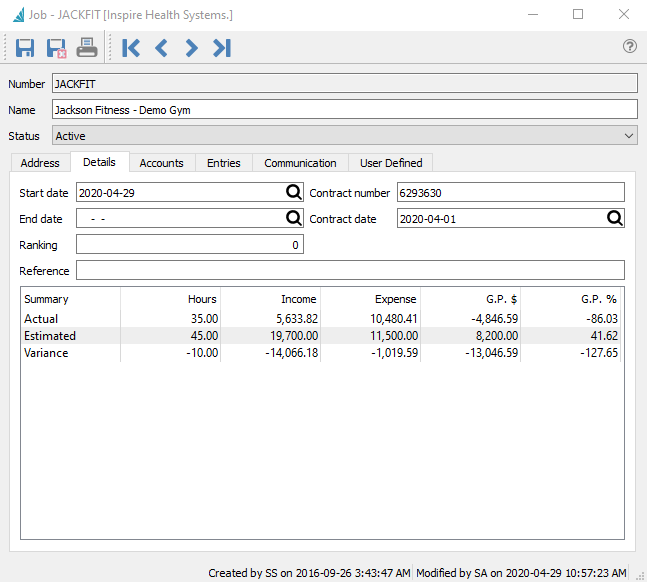Open Contract date lookup magnifier
The image size is (647, 582).
(615, 218)
